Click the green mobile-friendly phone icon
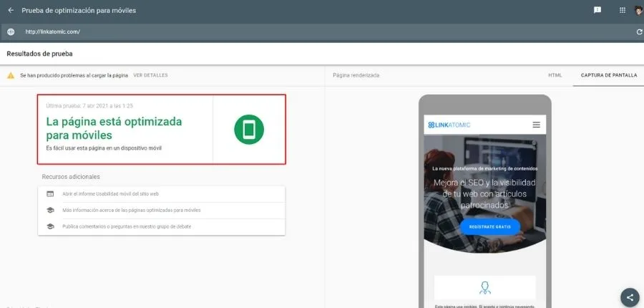The height and width of the screenshot is (308, 644). [x=249, y=130]
